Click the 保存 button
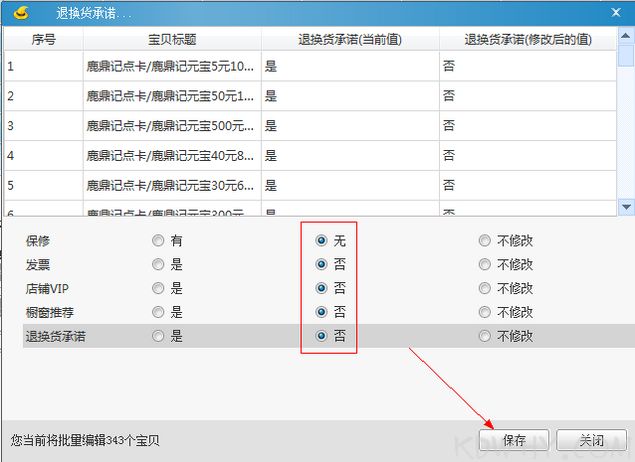This screenshot has width=635, height=462. click(514, 440)
